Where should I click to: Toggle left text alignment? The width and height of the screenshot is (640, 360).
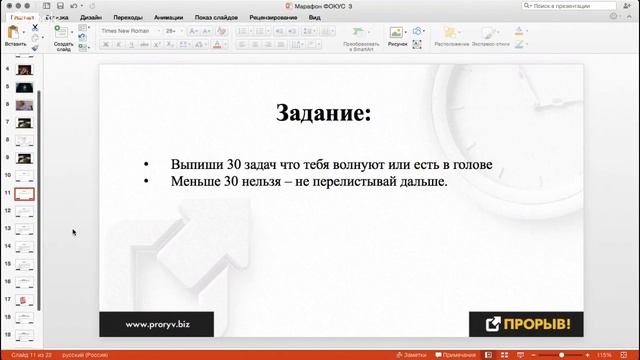[x=242, y=44]
